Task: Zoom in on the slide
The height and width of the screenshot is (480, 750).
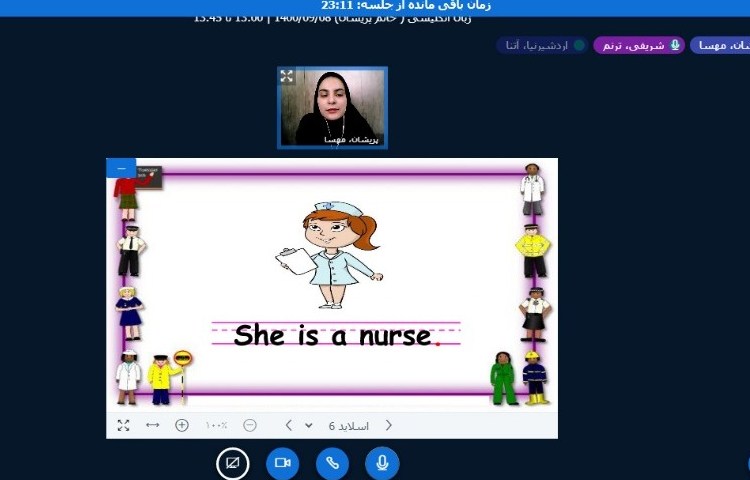Action: [182, 425]
